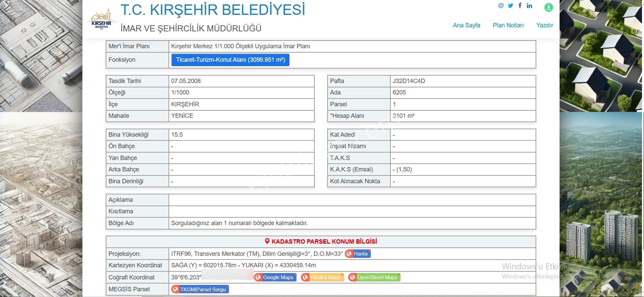Click the T.C. KIRŞEHİR BELEDİYESİ title
The height and width of the screenshot is (297, 644).
coord(213,10)
